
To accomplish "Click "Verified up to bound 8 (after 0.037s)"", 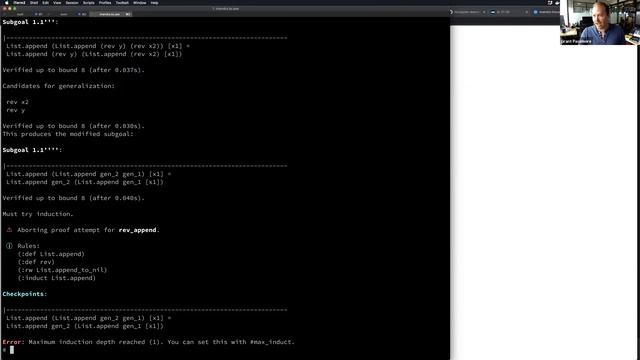I will click(73, 70).
